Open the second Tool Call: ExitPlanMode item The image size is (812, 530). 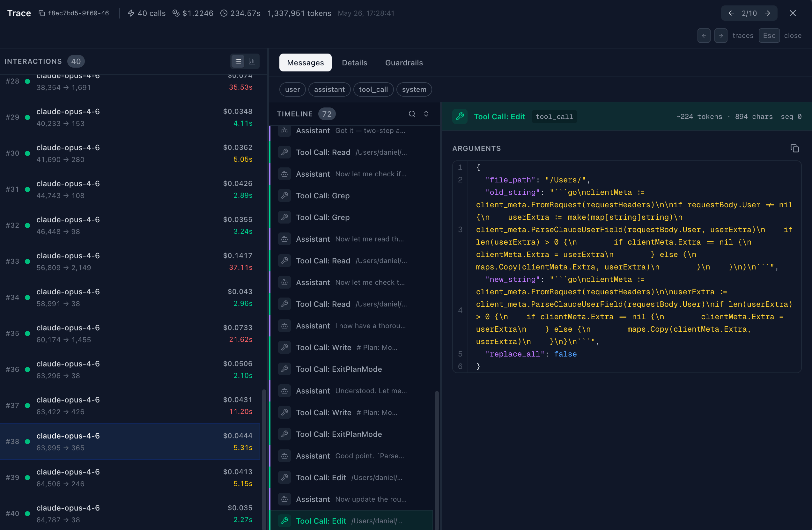coord(351,434)
